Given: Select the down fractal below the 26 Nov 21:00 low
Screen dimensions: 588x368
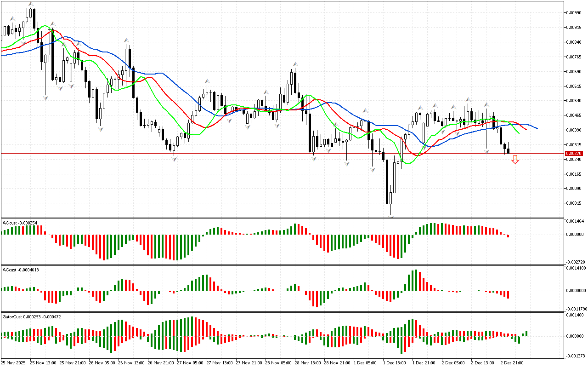Looking at the screenshot, I should click(174, 159).
